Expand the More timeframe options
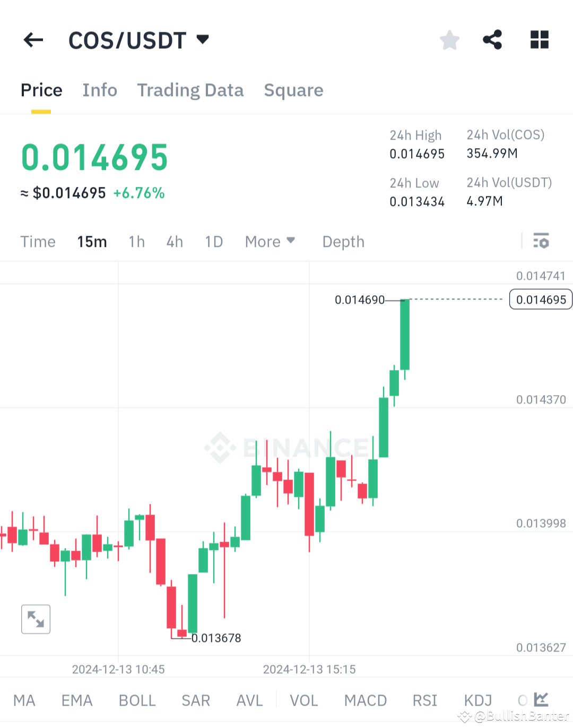 click(270, 241)
